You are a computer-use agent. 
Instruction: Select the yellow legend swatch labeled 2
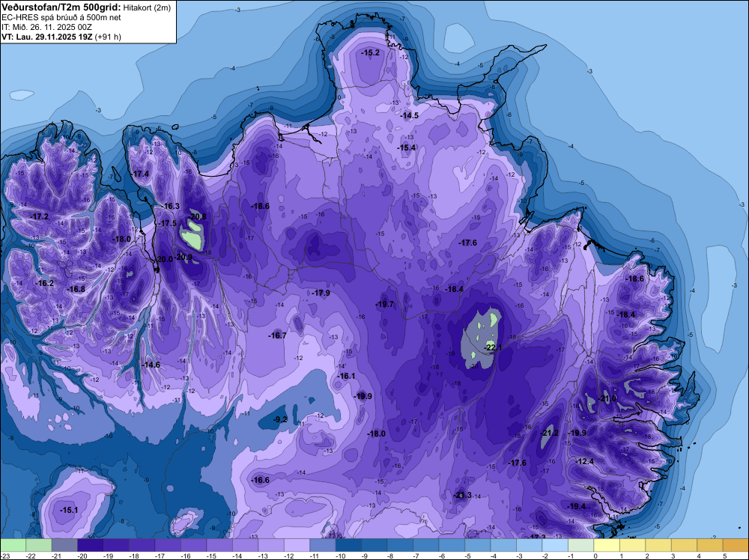click(658, 545)
